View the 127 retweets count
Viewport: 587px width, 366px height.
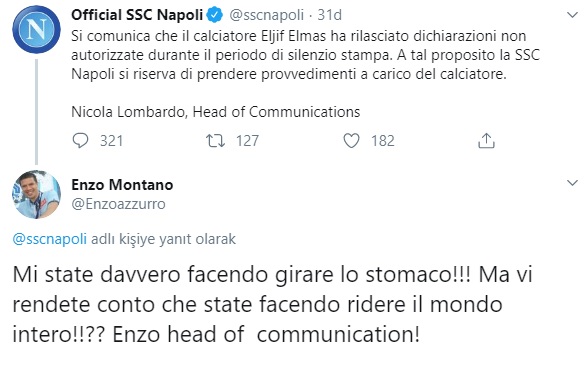tap(247, 141)
